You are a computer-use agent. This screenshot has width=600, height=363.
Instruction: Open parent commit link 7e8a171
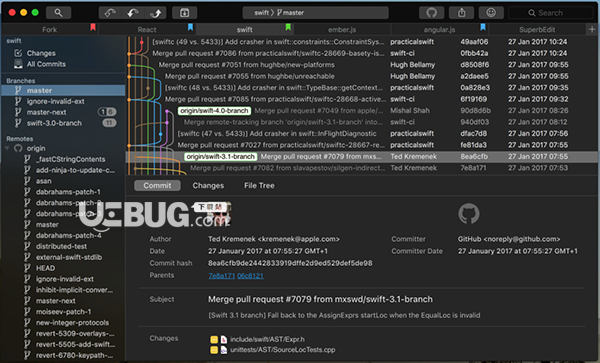pos(222,275)
